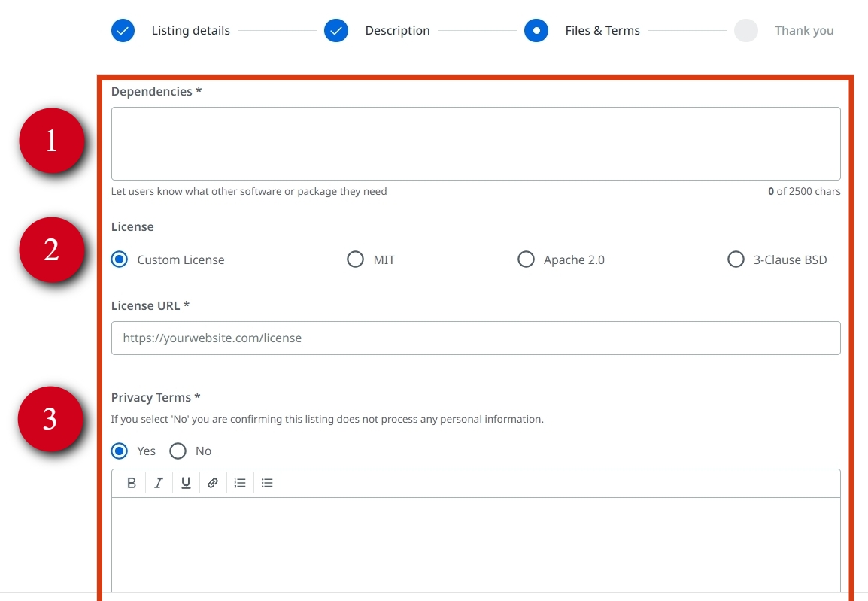Select No for Privacy Terms
868x601 pixels.
178,451
